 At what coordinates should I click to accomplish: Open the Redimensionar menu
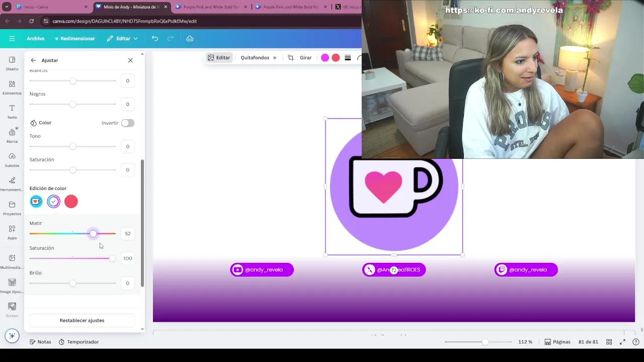click(x=74, y=38)
